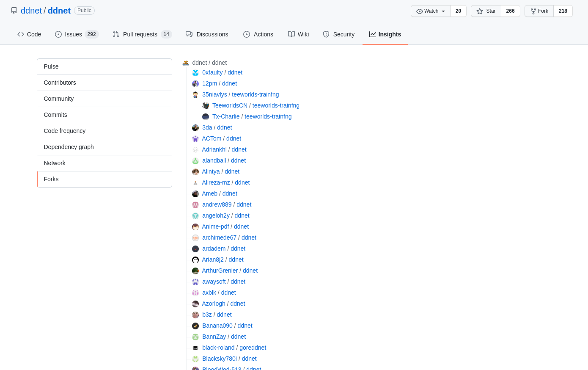Viewport: 588px width, 370px height.
Task: Click the Alintya avatar icon
Action: click(195, 172)
